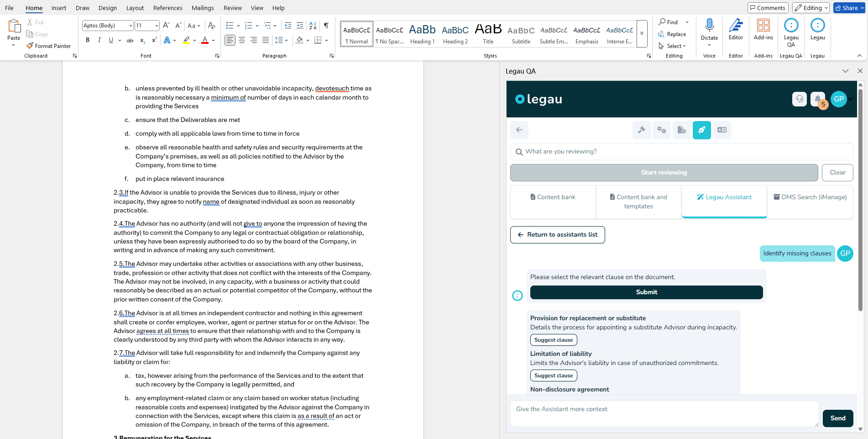Click Return to assistants list button

click(557, 235)
